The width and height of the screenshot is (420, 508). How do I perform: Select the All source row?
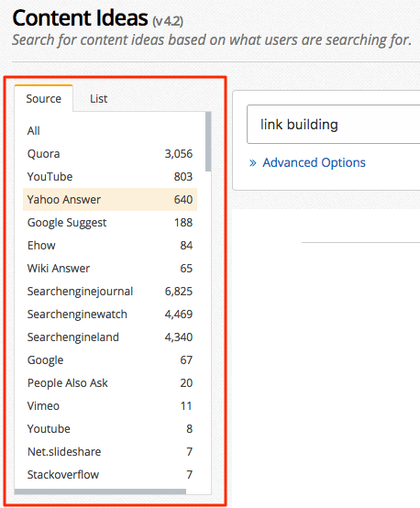[110, 130]
